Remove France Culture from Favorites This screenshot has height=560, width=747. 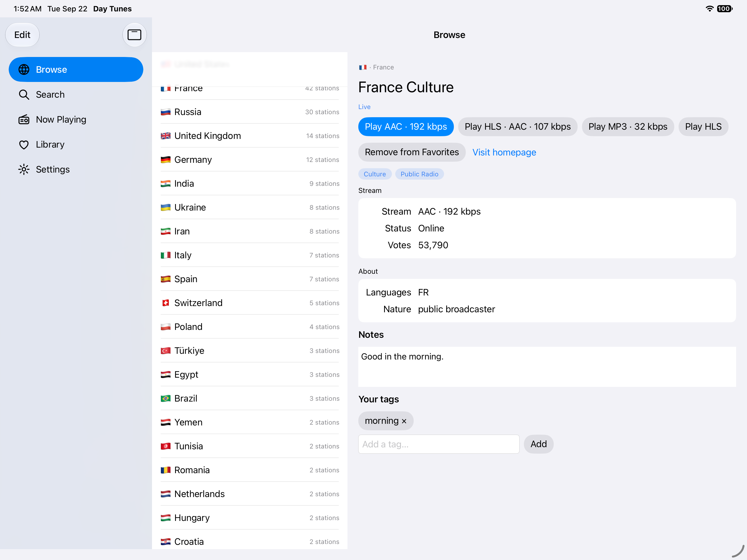click(x=412, y=152)
